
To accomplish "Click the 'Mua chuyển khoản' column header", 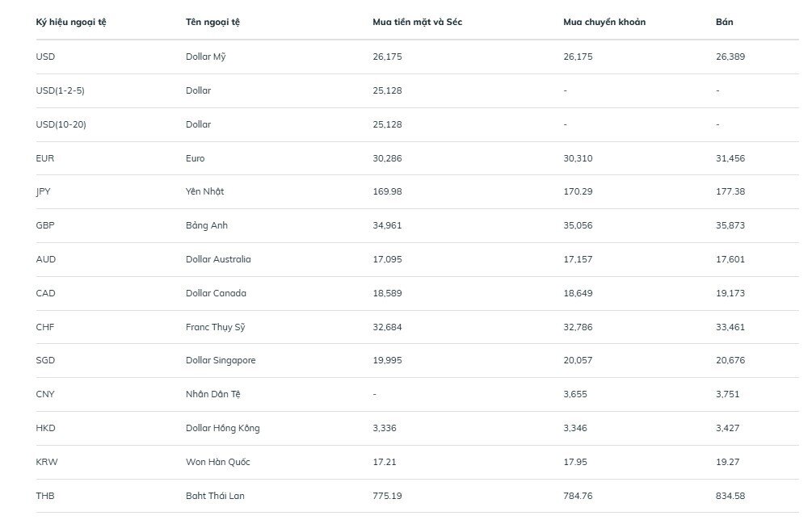I will [604, 22].
